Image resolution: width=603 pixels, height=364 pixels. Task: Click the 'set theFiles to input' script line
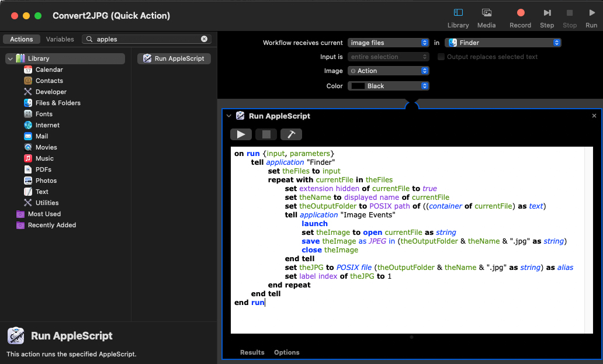[304, 171]
